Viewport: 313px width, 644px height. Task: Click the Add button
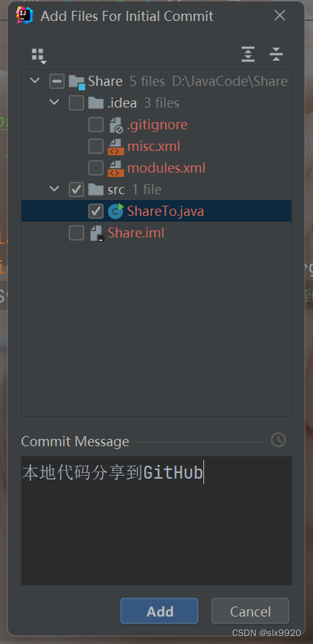click(x=159, y=611)
